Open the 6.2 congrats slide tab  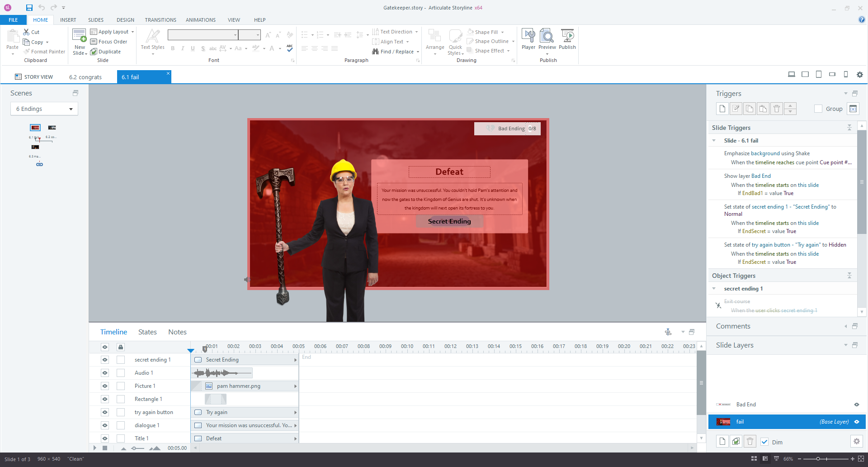pyautogui.click(x=85, y=77)
